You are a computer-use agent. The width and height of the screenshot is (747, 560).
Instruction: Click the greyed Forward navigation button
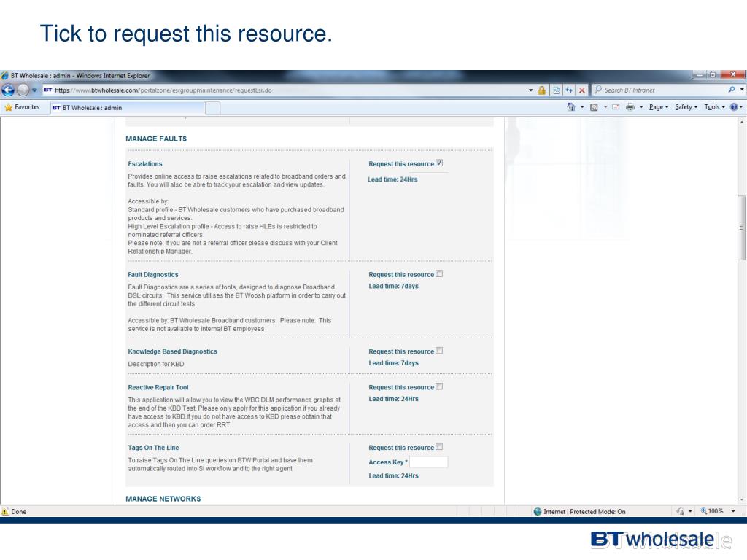(x=23, y=90)
